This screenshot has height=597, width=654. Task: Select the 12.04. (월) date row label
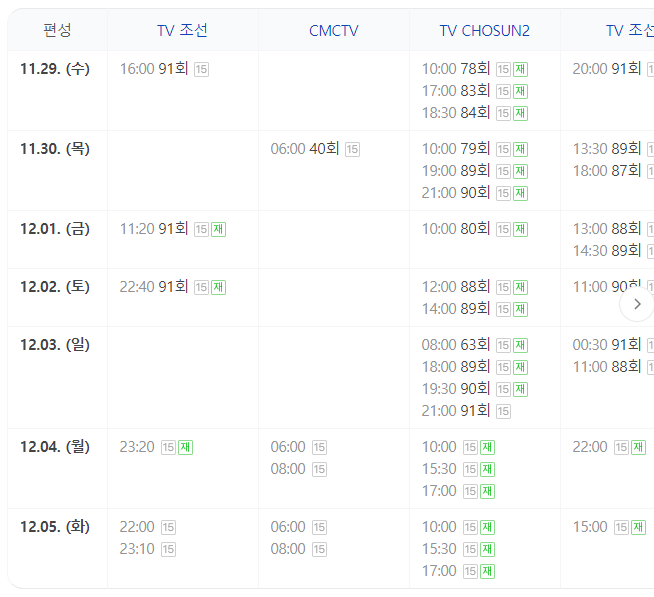pos(55,447)
